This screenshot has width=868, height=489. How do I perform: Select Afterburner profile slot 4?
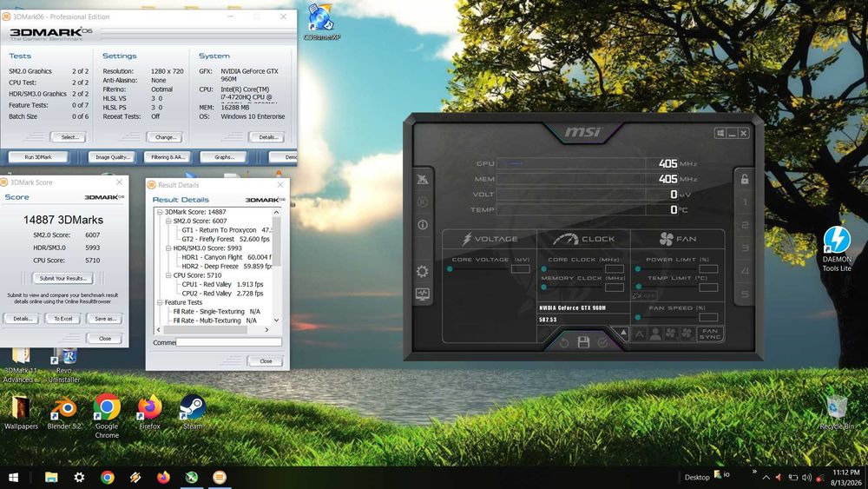pyautogui.click(x=745, y=271)
